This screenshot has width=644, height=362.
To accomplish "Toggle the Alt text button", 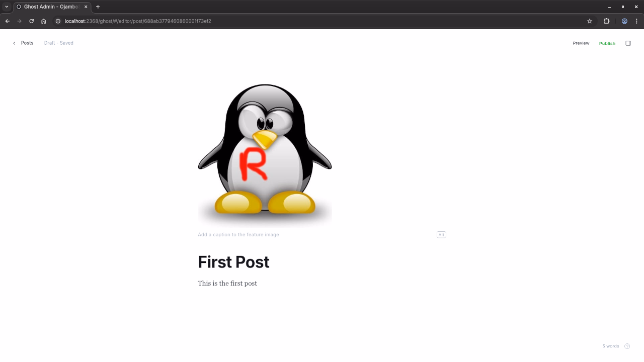I will [x=441, y=235].
